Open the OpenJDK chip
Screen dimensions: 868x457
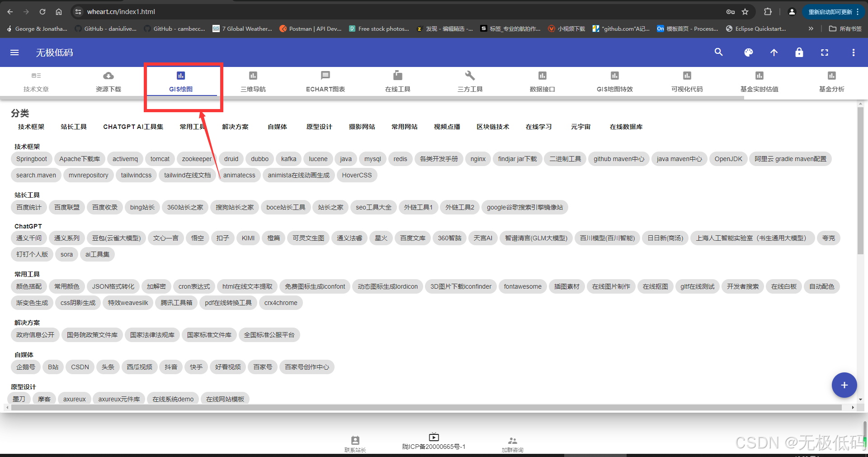tap(728, 159)
